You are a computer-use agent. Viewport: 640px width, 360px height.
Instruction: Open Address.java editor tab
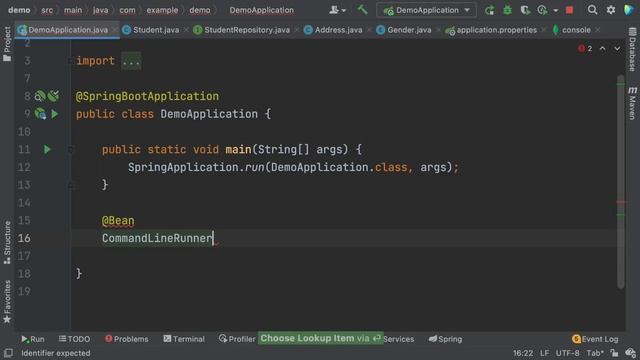[338, 30]
